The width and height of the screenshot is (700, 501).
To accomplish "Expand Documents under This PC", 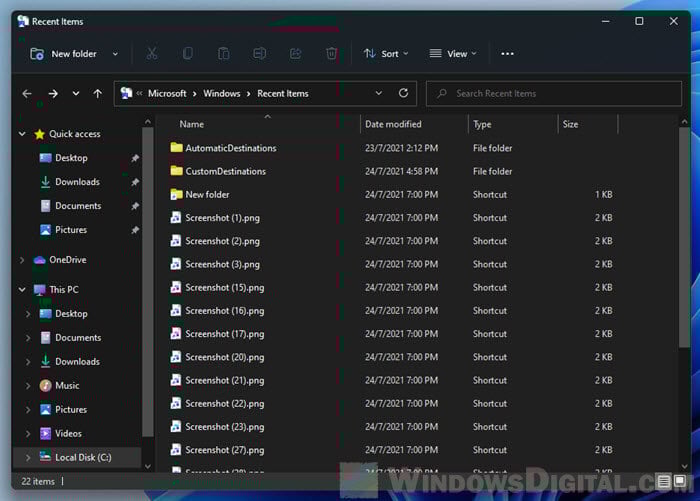I will tap(28, 338).
